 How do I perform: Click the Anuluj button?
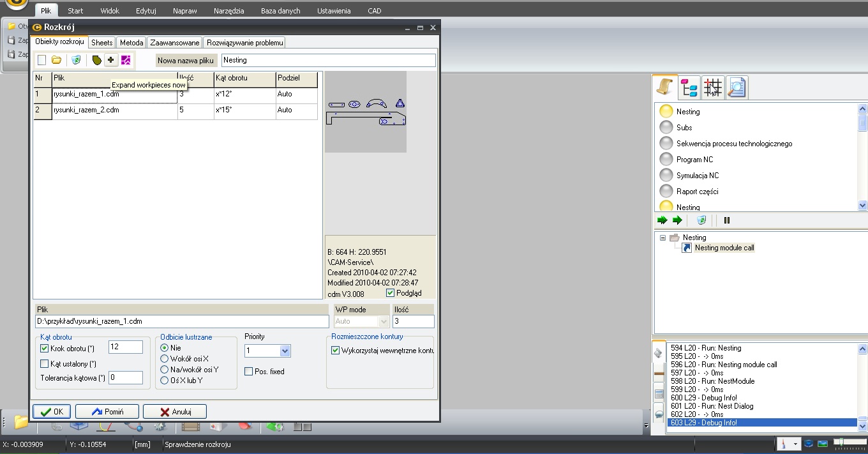pos(174,412)
